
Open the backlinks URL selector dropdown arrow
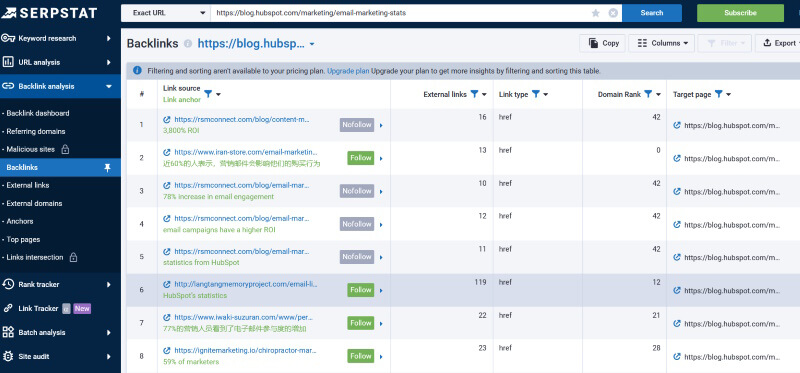click(x=312, y=44)
